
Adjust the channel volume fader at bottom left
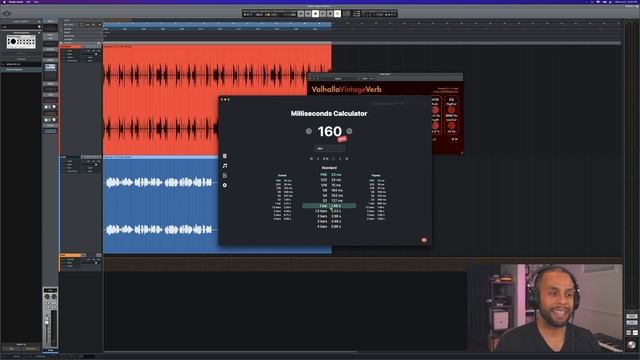click(47, 322)
